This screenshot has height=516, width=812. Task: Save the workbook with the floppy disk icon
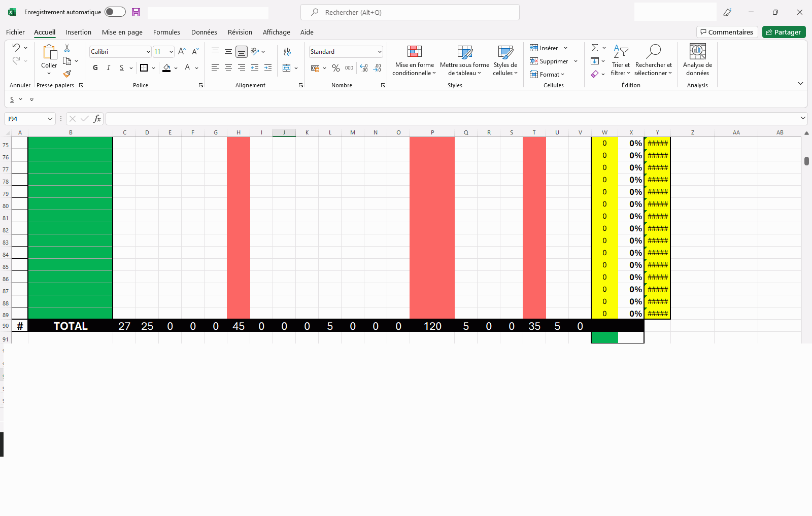(136, 12)
